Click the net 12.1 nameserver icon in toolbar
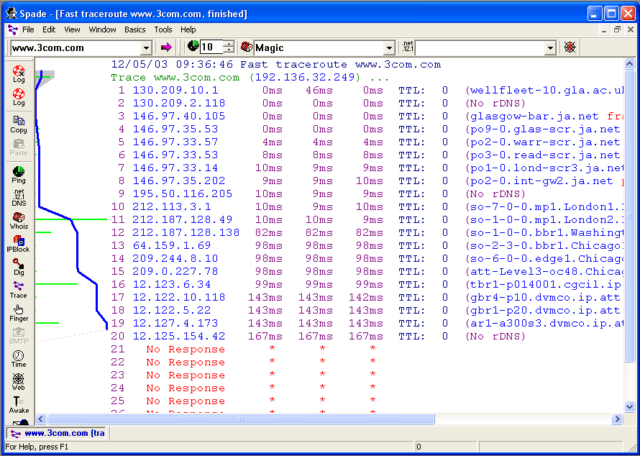 [x=407, y=47]
